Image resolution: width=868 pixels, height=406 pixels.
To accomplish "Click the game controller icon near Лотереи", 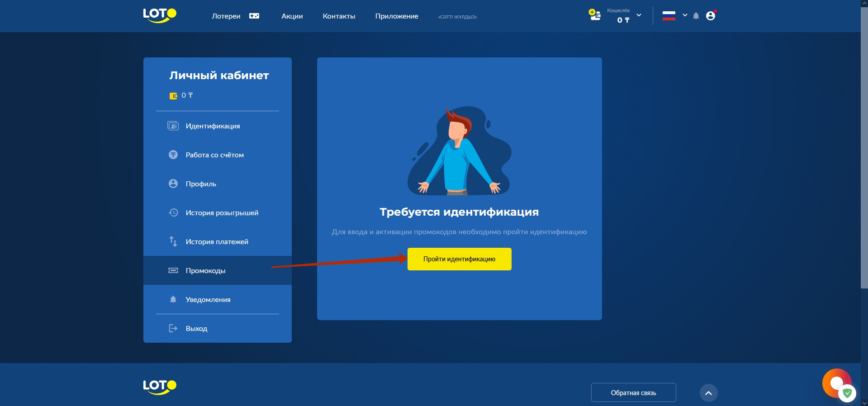I will click(254, 16).
